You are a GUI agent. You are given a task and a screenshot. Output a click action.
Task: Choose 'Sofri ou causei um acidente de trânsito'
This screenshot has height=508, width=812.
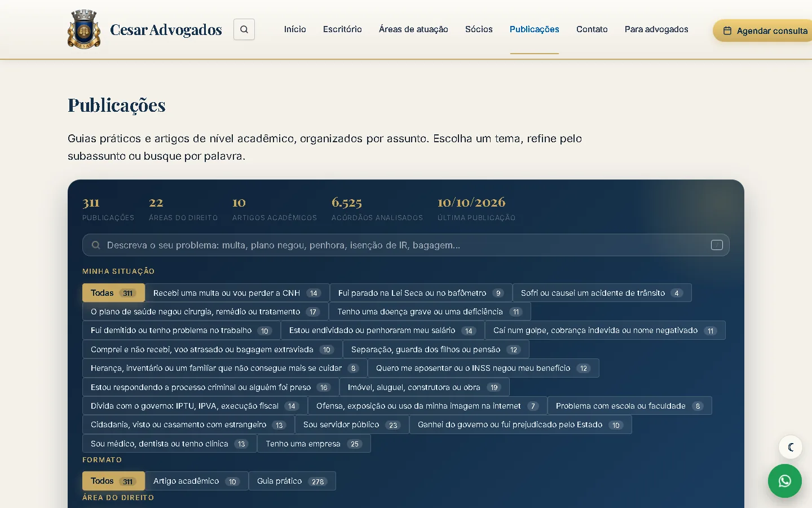point(602,293)
